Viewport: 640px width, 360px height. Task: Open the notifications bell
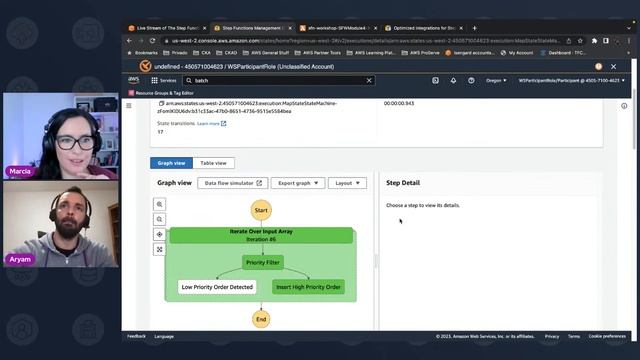[453, 80]
